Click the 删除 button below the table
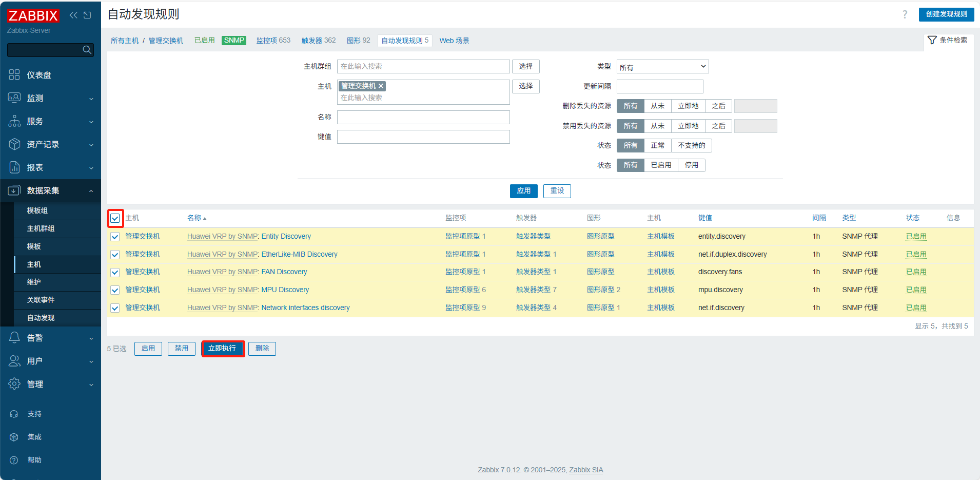Image resolution: width=980 pixels, height=480 pixels. (x=262, y=349)
